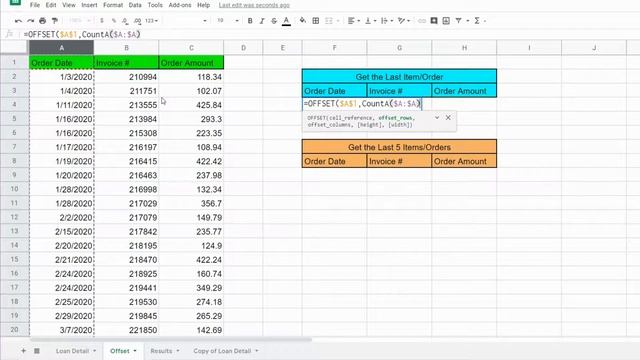Open the File menu

click(x=35, y=5)
